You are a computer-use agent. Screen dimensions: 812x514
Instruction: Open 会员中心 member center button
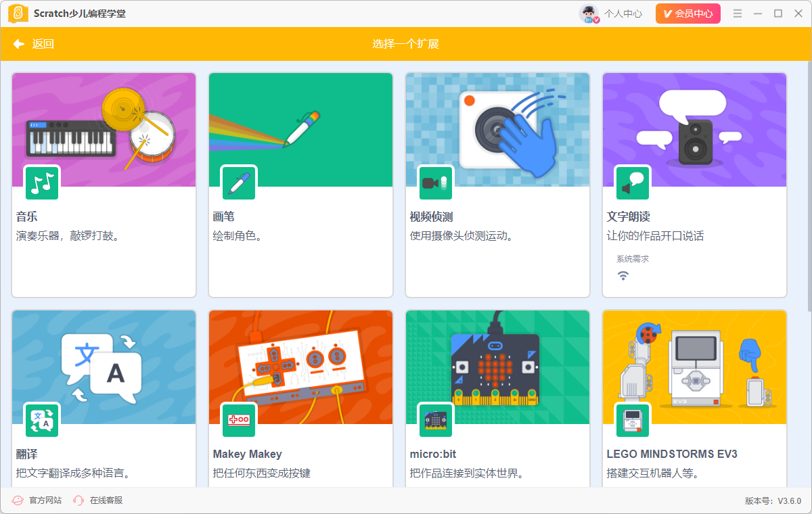pos(687,14)
